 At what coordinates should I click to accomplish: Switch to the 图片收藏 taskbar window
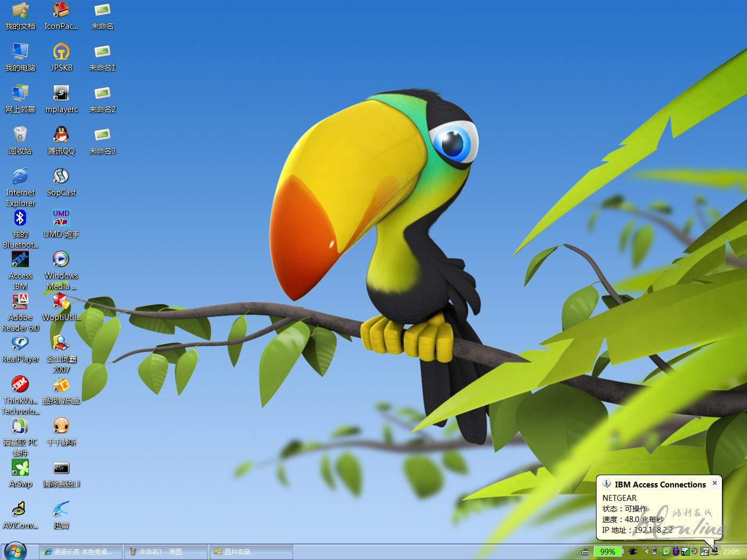[x=252, y=551]
